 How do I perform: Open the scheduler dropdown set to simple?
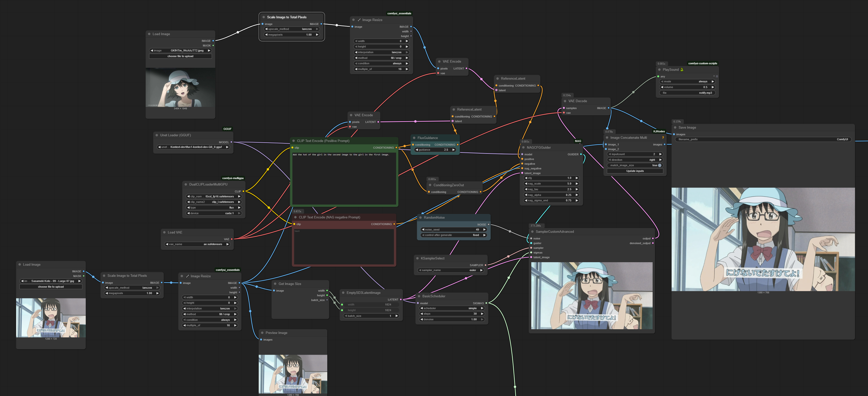452,308
